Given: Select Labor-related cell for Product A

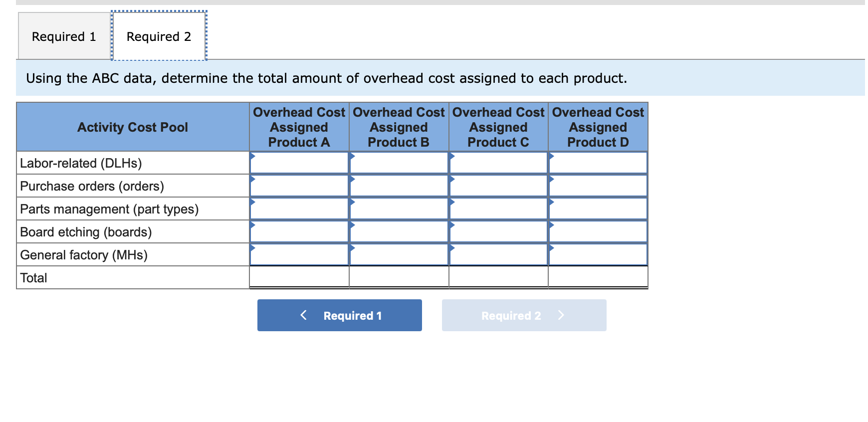Looking at the screenshot, I should [299, 163].
